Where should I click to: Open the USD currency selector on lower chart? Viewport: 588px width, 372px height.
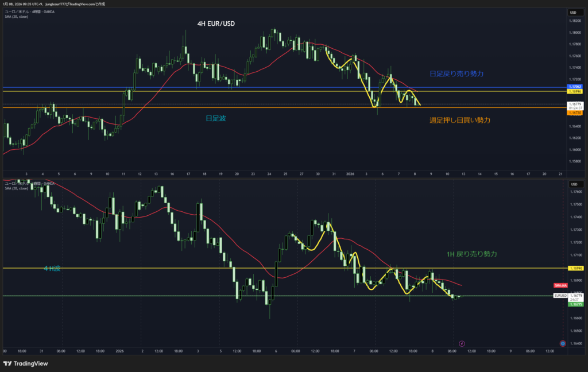(572, 184)
